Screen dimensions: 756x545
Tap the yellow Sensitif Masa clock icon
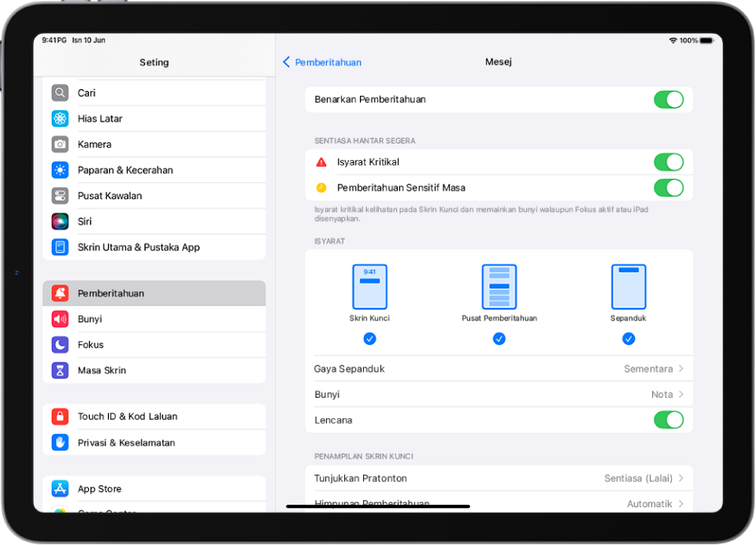pyautogui.click(x=321, y=187)
